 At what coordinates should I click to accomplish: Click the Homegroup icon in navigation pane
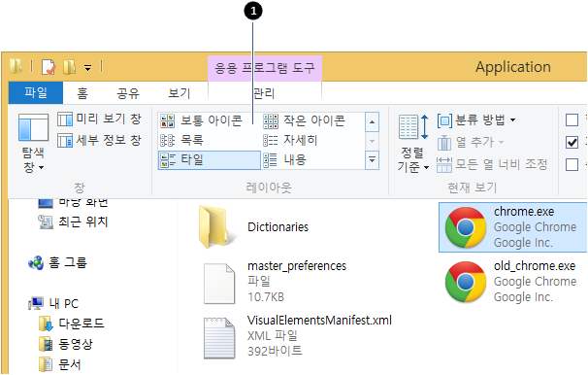36,262
